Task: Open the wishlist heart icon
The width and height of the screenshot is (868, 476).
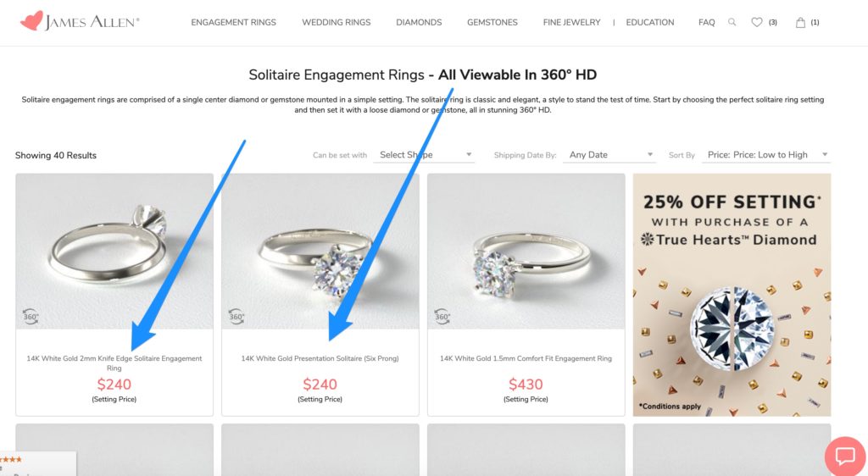Action: coord(757,23)
